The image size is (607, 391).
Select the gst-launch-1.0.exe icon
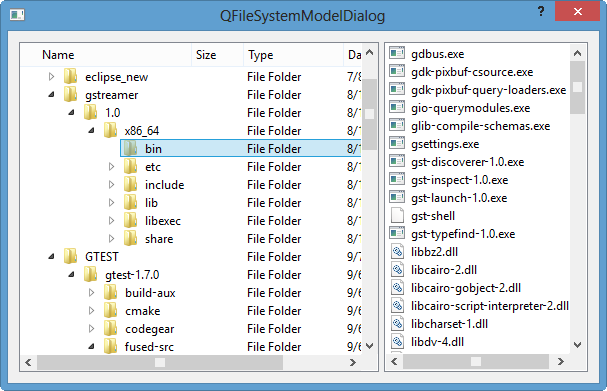(397, 197)
